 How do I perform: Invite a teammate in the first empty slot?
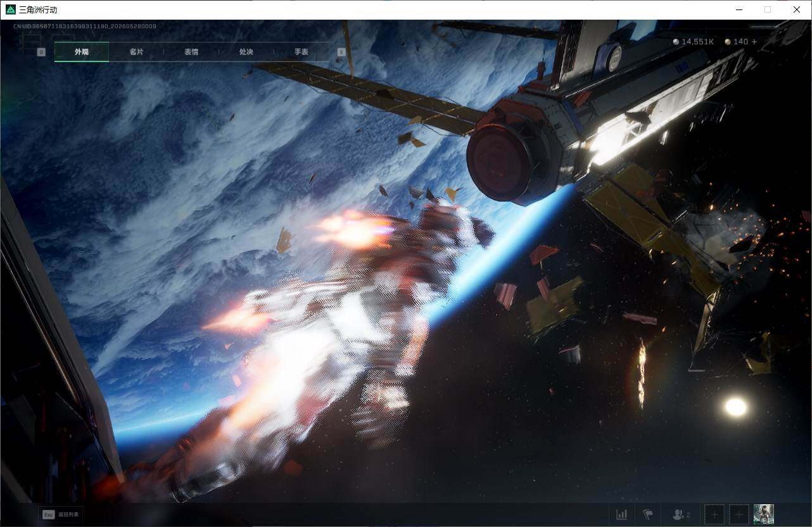click(714, 514)
